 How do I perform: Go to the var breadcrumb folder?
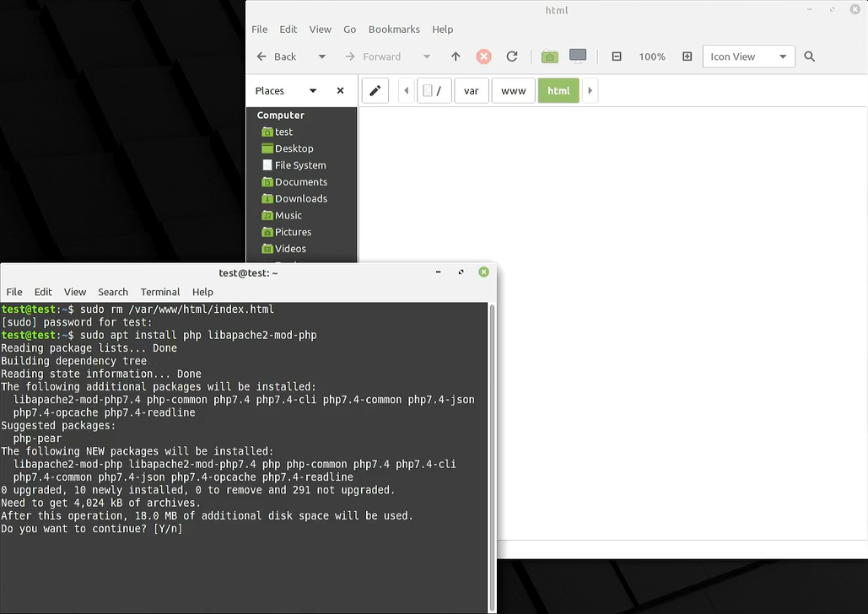472,91
